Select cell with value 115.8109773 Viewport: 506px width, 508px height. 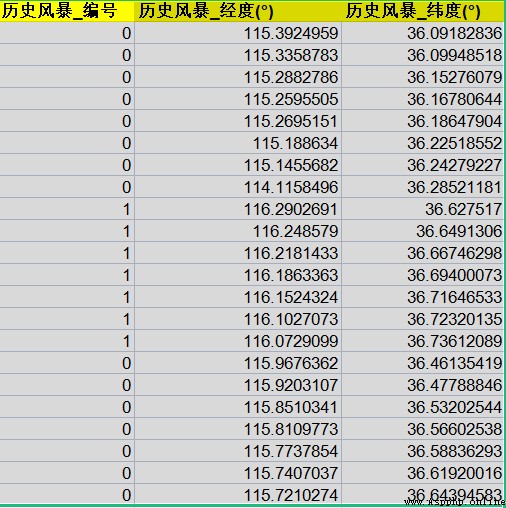pyautogui.click(x=238, y=429)
